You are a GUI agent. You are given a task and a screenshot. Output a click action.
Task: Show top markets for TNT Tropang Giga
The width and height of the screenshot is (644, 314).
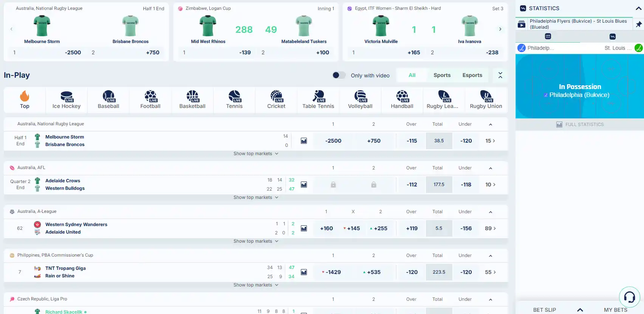256,285
